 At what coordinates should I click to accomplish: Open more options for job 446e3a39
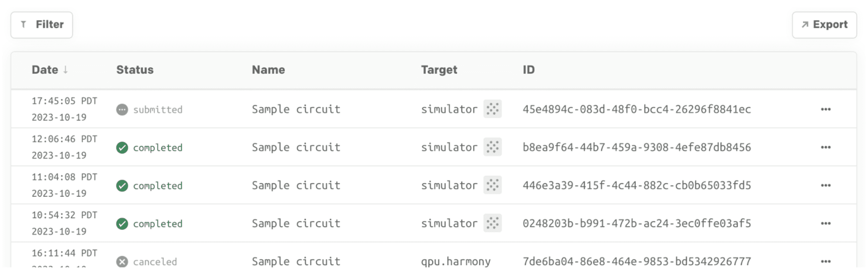point(825,186)
